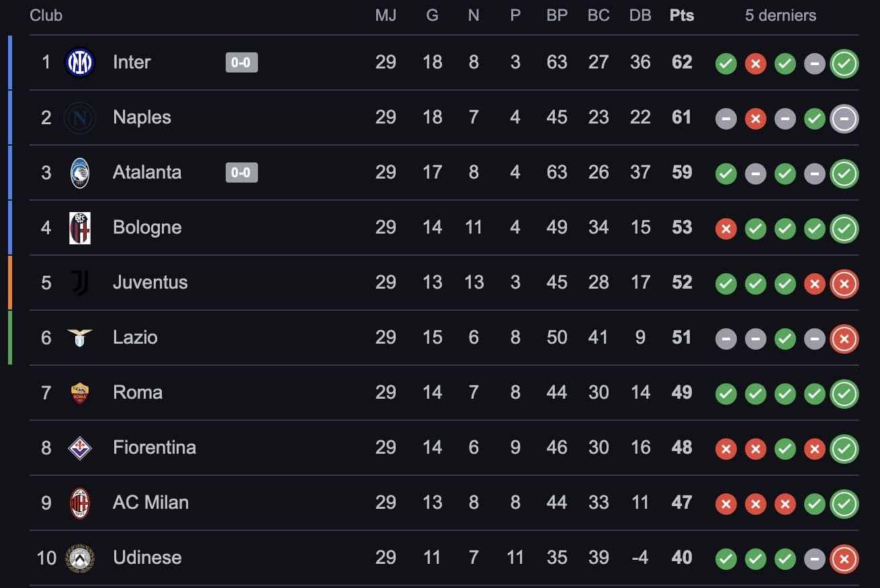Image resolution: width=880 pixels, height=588 pixels.
Task: Open the Naples team link
Action: pyautogui.click(x=142, y=117)
